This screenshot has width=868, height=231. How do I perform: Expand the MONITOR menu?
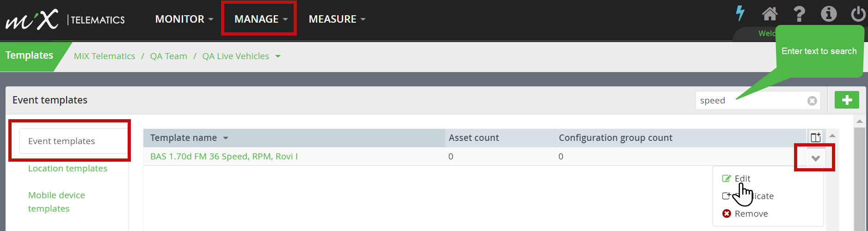[x=184, y=19]
